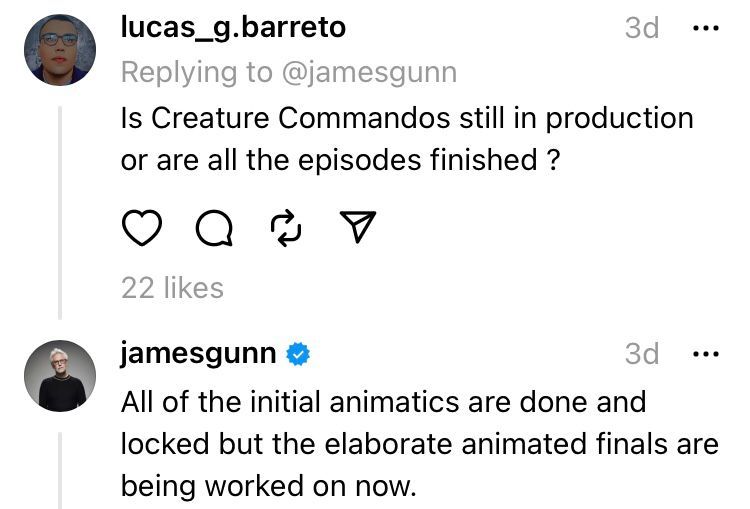Share the comment via paper plane icon
The width and height of the screenshot is (750, 509).
pyautogui.click(x=357, y=230)
